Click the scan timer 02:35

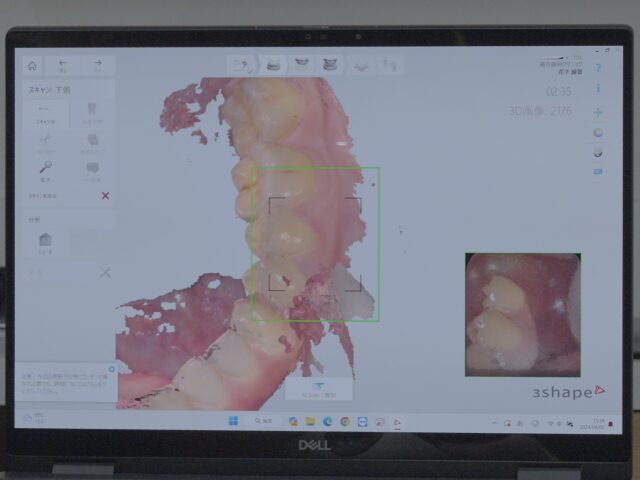[558, 91]
